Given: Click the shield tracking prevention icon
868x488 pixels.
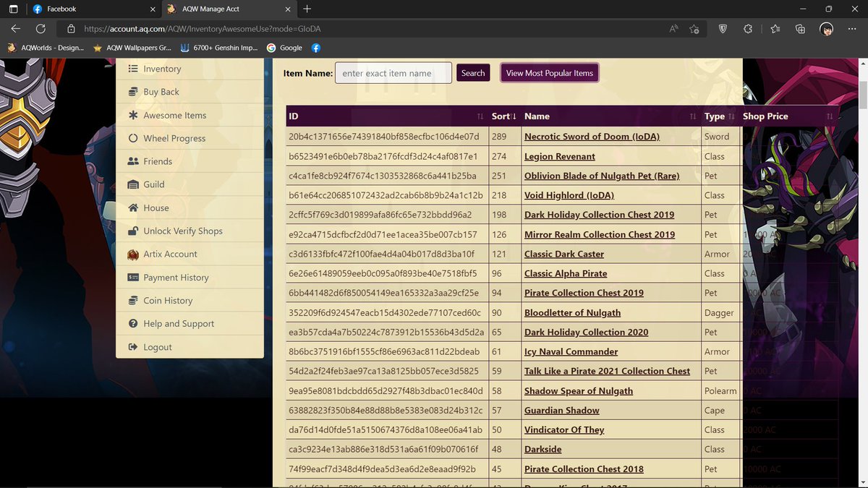Looking at the screenshot, I should (723, 29).
